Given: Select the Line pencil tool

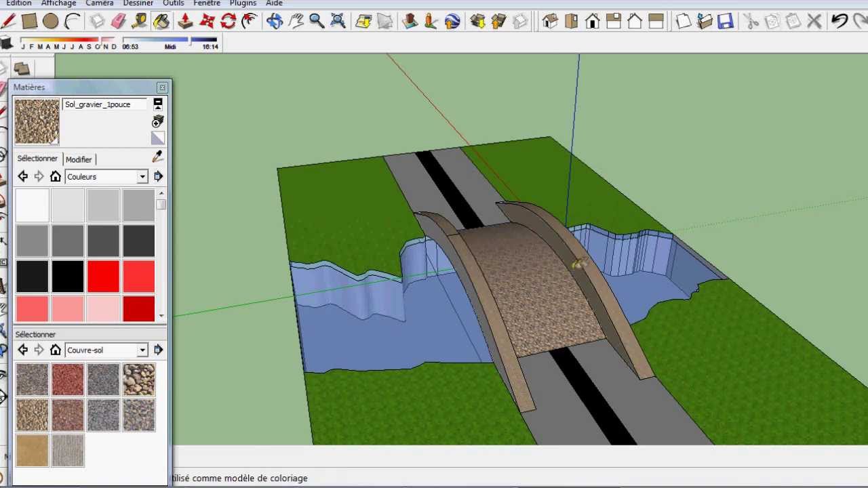Looking at the screenshot, I should [x=8, y=22].
